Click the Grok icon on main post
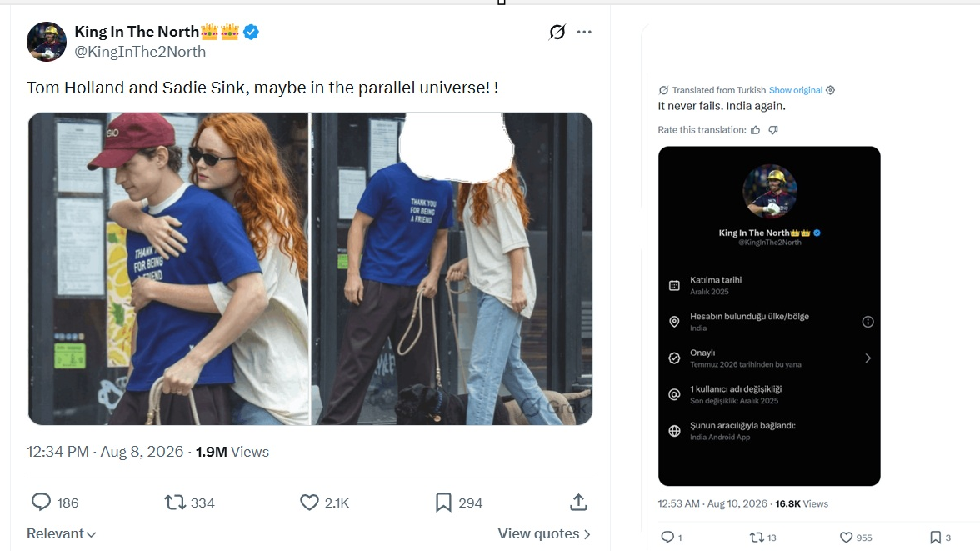 coord(557,32)
